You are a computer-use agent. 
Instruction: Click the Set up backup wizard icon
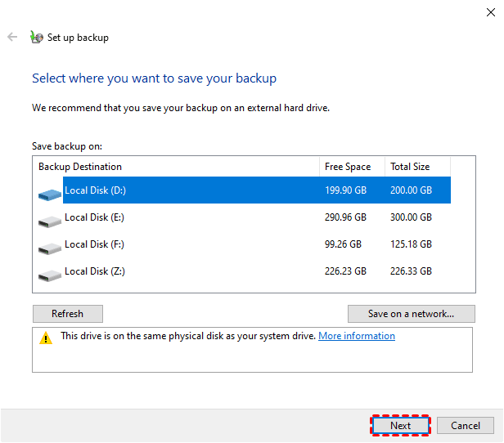(x=36, y=37)
